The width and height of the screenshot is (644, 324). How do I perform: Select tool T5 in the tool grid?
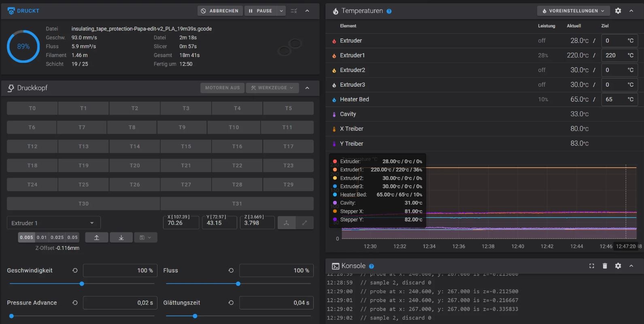coord(288,108)
